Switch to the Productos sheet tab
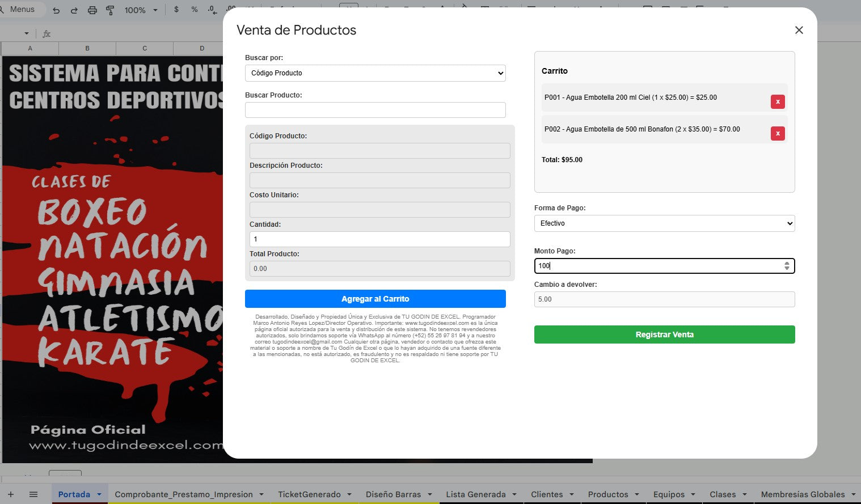Viewport: 861px width, 504px height. coord(608,494)
